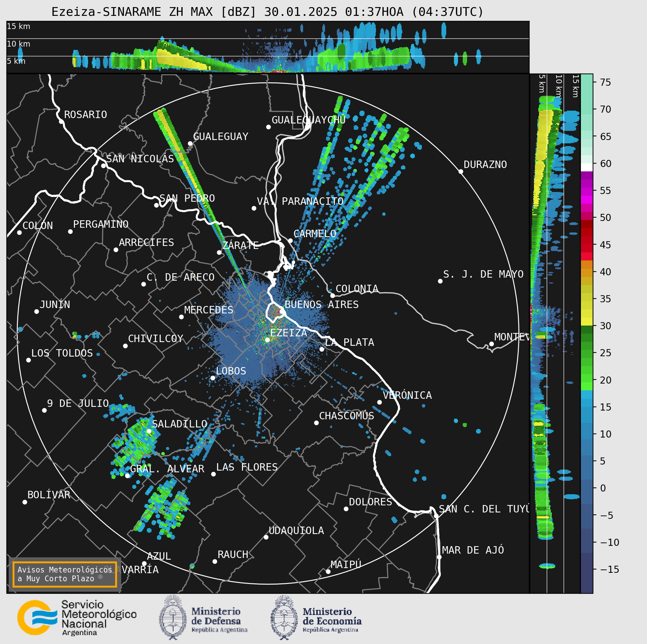
Task: Select the GRAL. ALVEAR label
Action: (x=167, y=469)
